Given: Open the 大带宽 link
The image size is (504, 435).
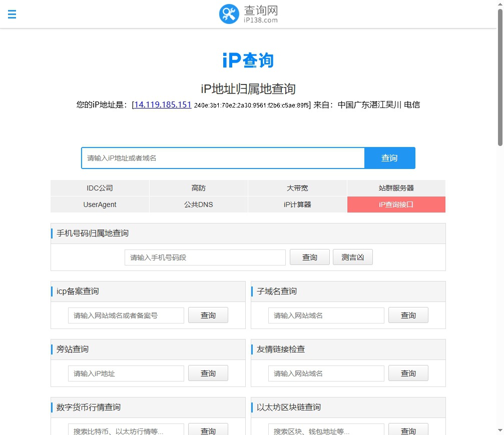Looking at the screenshot, I should click(x=297, y=188).
